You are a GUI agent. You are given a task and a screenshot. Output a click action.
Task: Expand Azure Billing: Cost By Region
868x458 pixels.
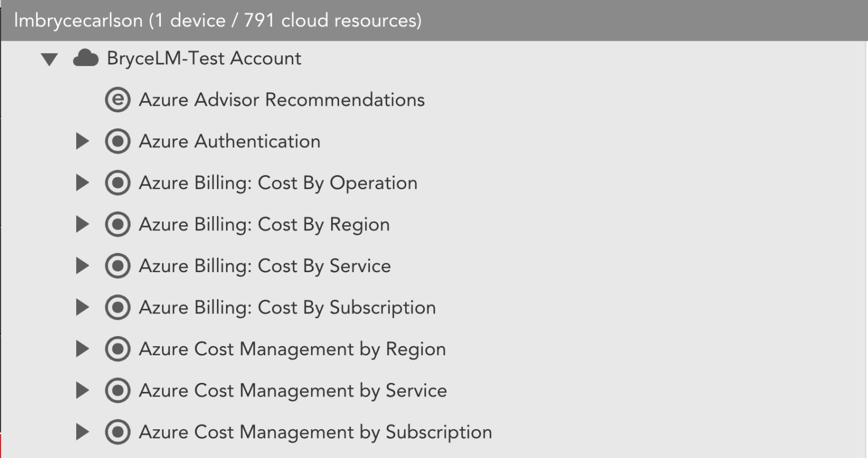click(83, 224)
